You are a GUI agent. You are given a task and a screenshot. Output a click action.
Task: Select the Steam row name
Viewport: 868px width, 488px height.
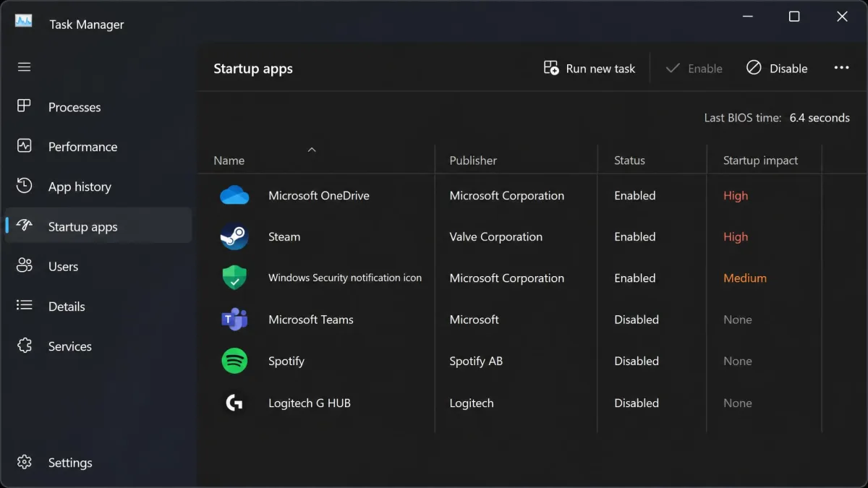284,236
